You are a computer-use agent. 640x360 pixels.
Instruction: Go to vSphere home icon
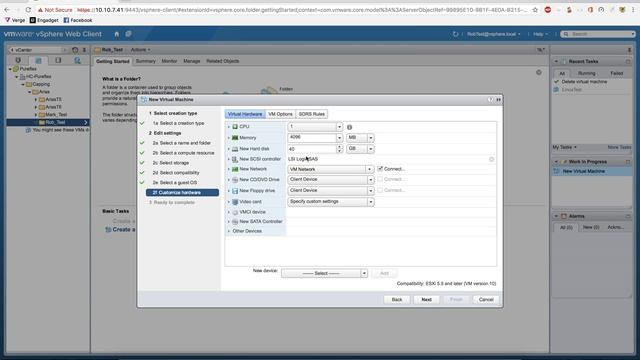[116, 34]
